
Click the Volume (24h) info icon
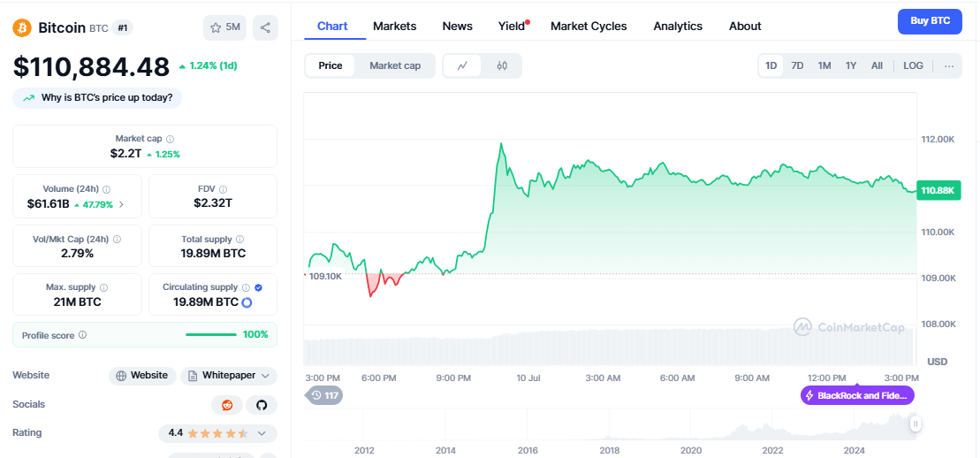pos(107,189)
